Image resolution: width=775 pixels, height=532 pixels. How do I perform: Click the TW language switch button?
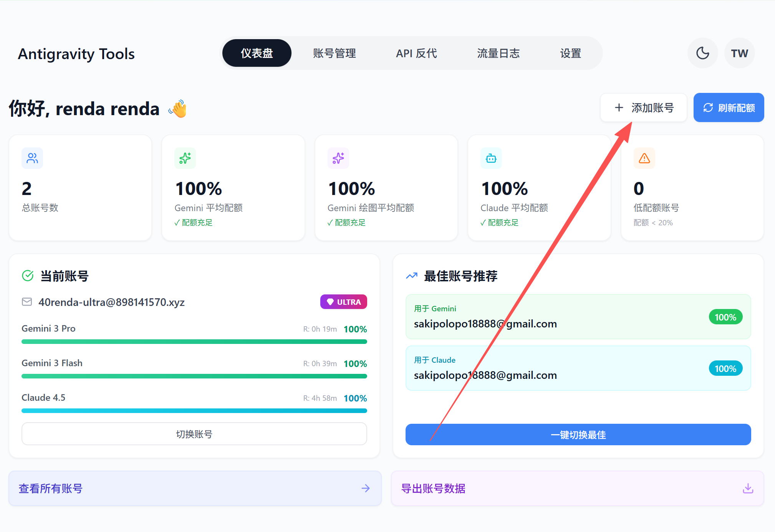point(739,53)
